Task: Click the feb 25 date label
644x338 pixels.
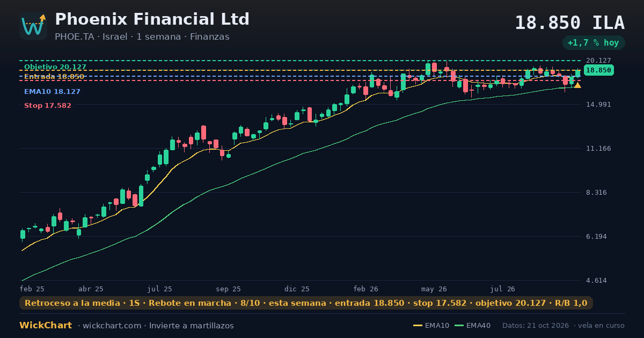Action: [32, 289]
